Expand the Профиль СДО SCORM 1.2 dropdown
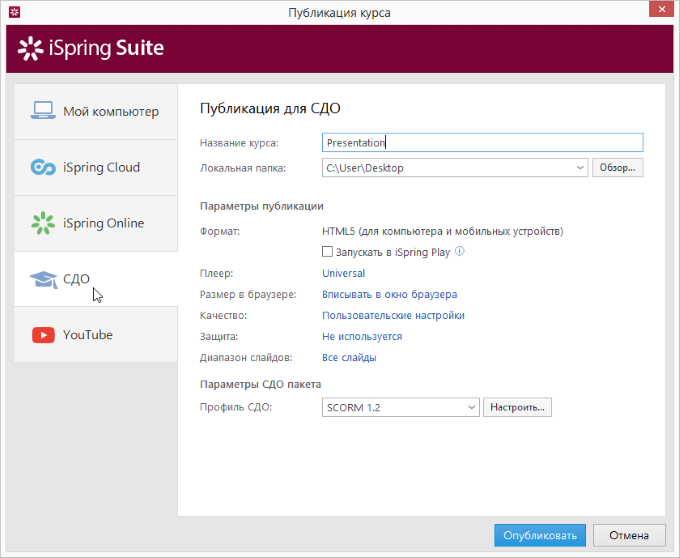This screenshot has height=558, width=680. point(471,408)
